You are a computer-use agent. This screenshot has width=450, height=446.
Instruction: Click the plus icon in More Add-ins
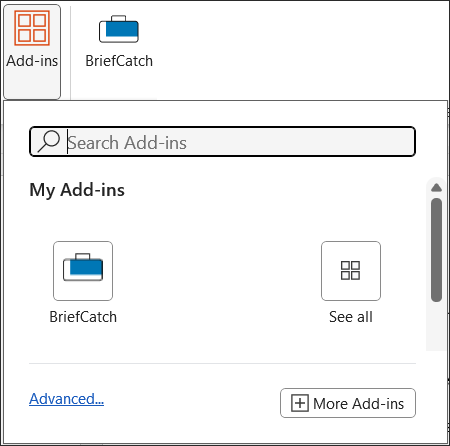(300, 403)
